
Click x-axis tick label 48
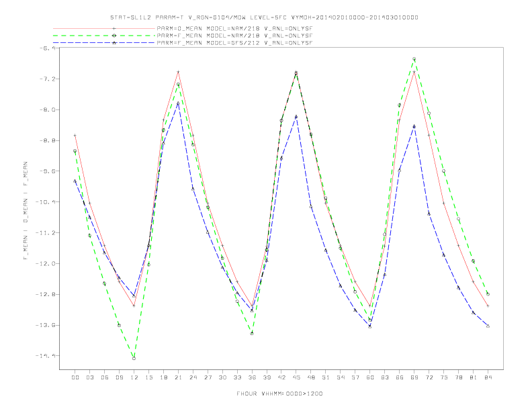[x=311, y=377]
